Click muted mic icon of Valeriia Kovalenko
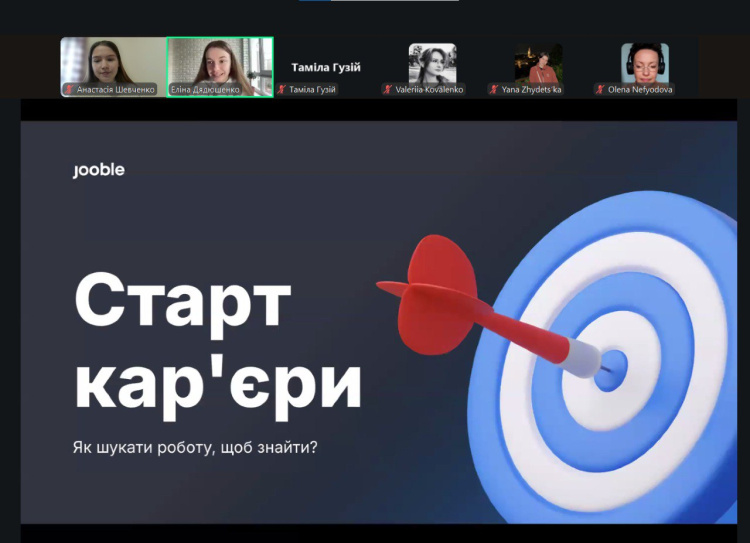750x543 pixels. pos(388,89)
